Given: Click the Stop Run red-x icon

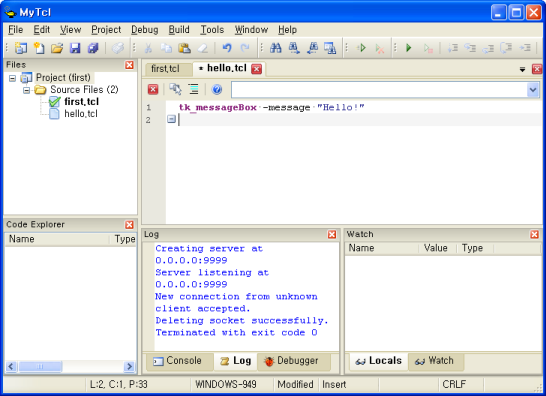Looking at the screenshot, I should coord(380,48).
